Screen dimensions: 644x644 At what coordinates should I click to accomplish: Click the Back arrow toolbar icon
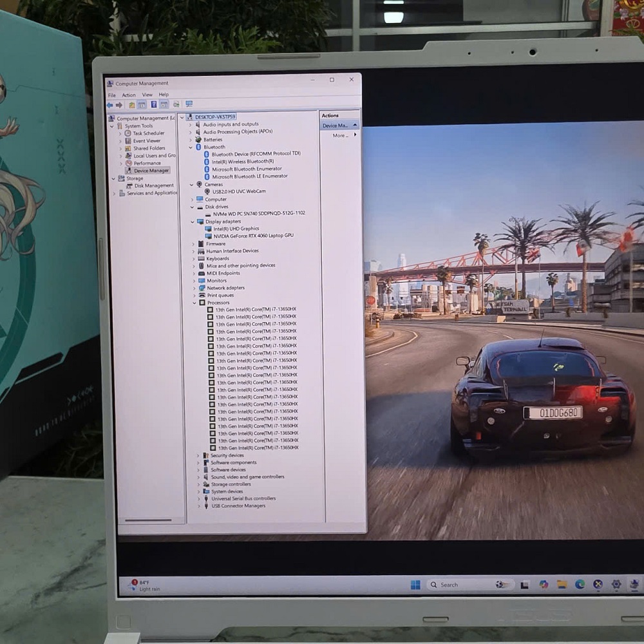click(109, 105)
